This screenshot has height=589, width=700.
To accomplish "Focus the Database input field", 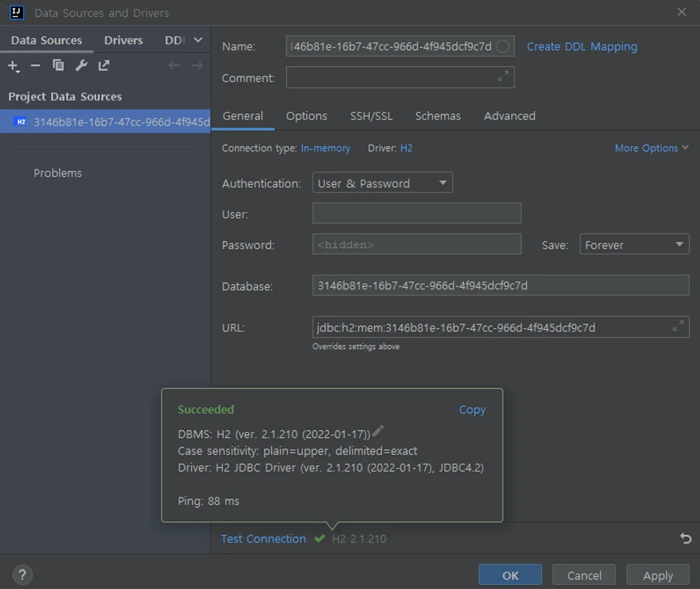I will 501,285.
